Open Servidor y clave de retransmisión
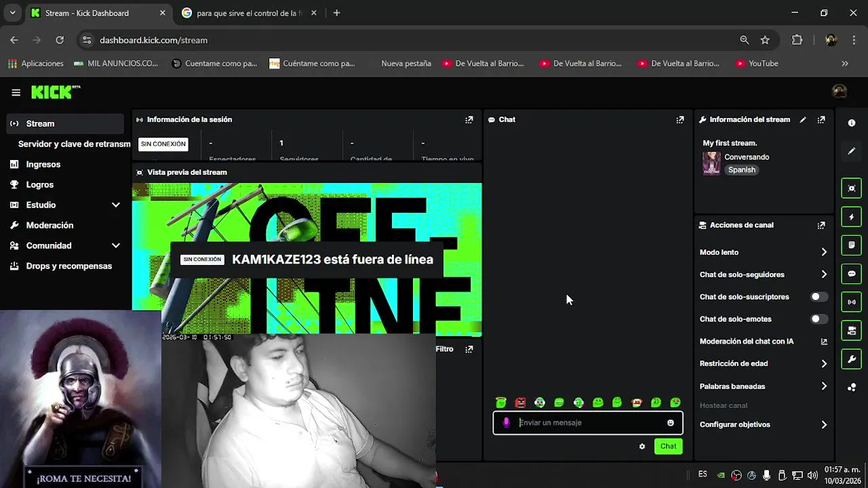 point(75,144)
